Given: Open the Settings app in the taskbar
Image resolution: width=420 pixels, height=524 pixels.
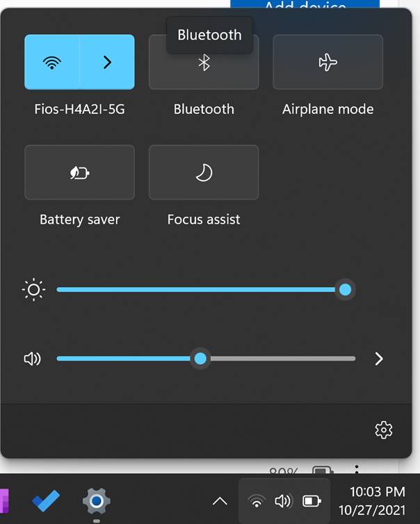Looking at the screenshot, I should pos(96,500).
